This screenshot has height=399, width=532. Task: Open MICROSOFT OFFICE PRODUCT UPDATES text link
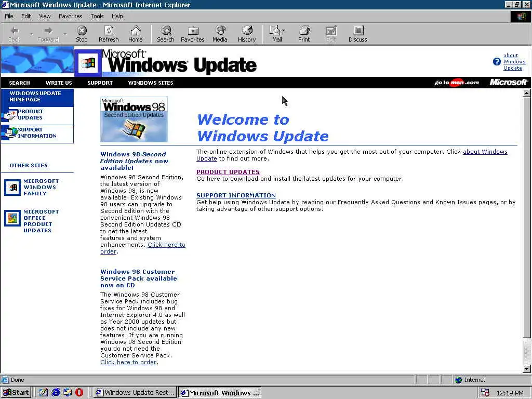point(41,221)
